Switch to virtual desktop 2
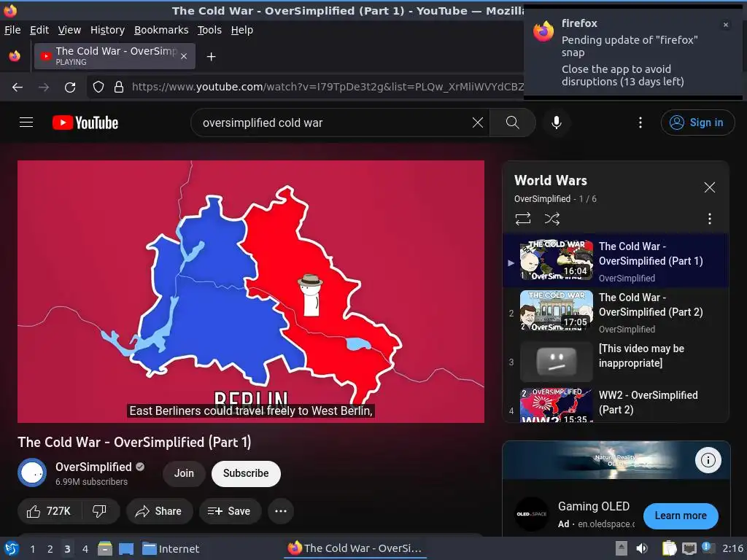747x560 pixels. (x=50, y=548)
